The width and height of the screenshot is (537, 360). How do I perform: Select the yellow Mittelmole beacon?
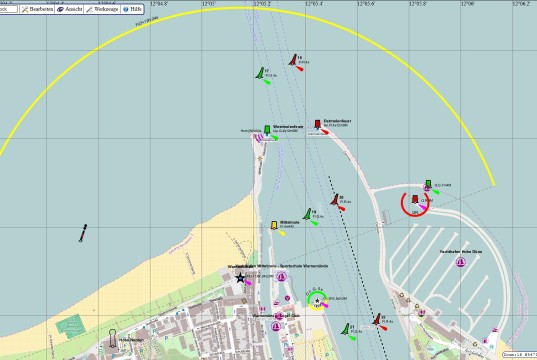click(274, 225)
